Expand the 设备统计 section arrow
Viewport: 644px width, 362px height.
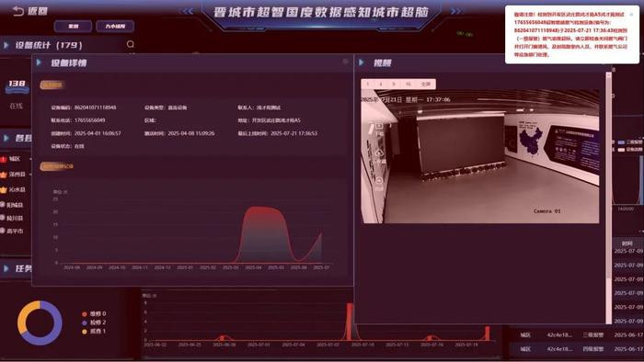click(x=6, y=45)
